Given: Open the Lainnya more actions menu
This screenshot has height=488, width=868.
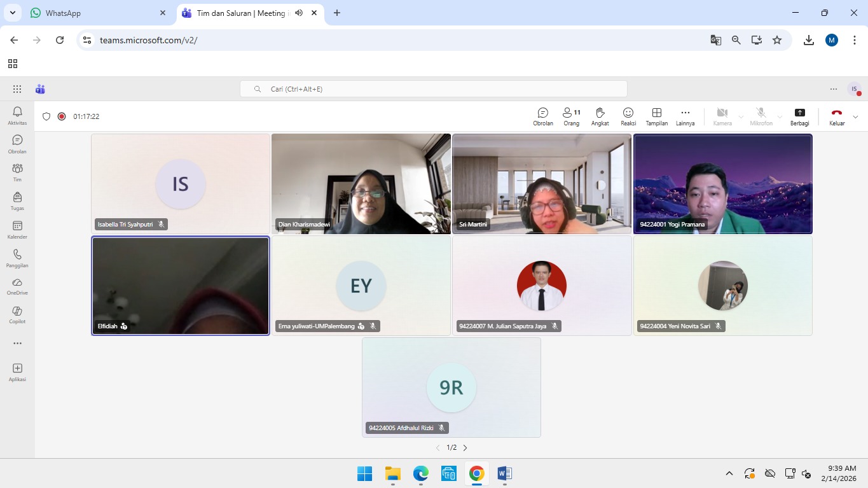Looking at the screenshot, I should [685, 116].
